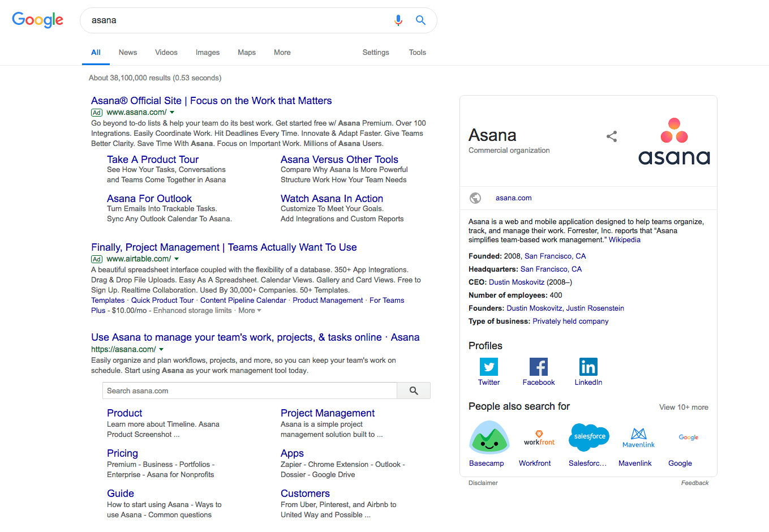Click the small Google logo thumbnail
Image resolution: width=769 pixels, height=532 pixels.
click(689, 437)
